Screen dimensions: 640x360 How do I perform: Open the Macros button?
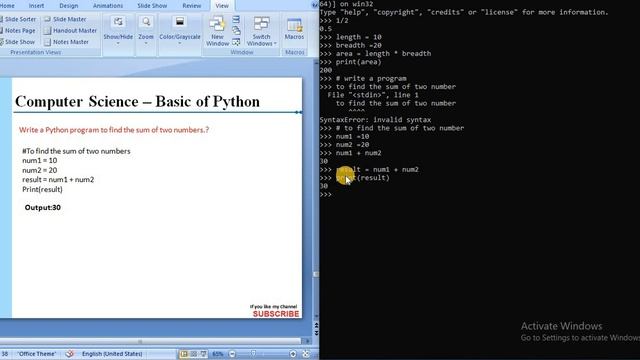[294, 29]
